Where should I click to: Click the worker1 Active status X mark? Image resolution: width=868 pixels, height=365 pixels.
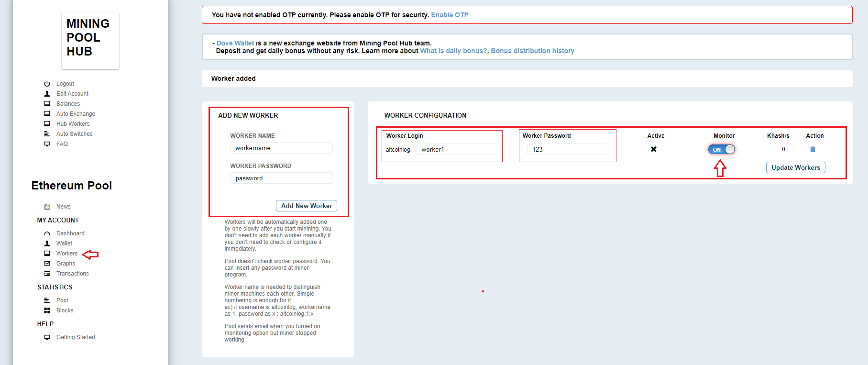[x=654, y=149]
